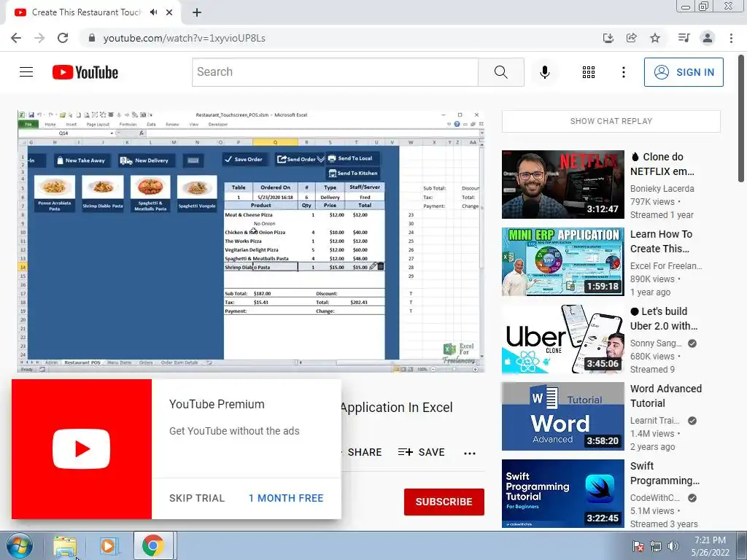This screenshot has height=560, width=747.
Task: Click the SIGN IN button
Action: [x=684, y=72]
